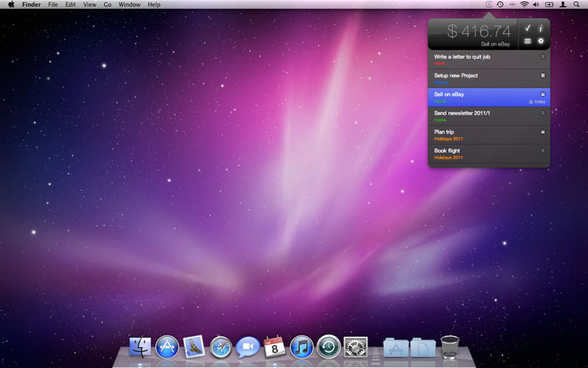Select the 'Write a letter to quit job' task

pyautogui.click(x=489, y=60)
